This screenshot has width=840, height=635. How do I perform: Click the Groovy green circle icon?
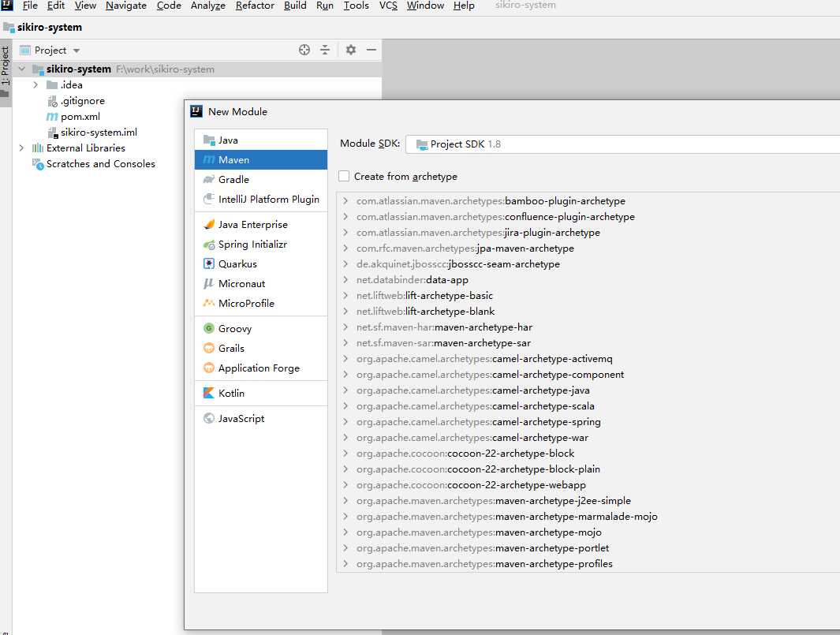209,328
